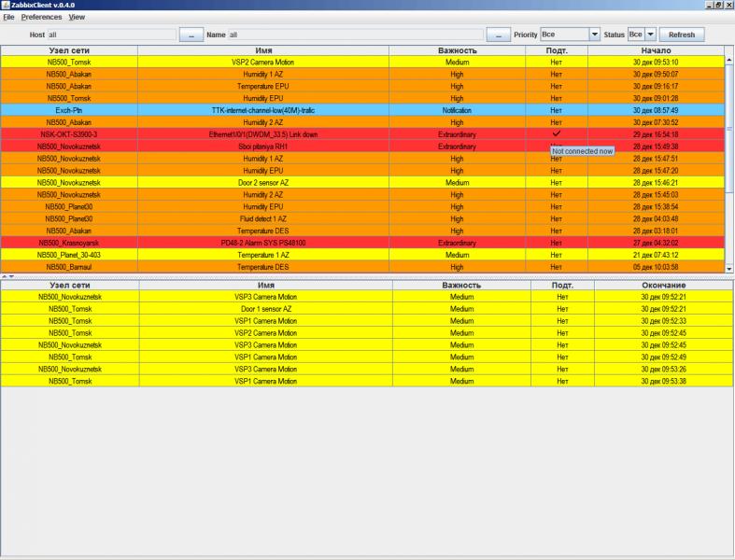Click lower table '30 дек 09:53:26' end time
This screenshot has width=735, height=560.
(x=663, y=370)
